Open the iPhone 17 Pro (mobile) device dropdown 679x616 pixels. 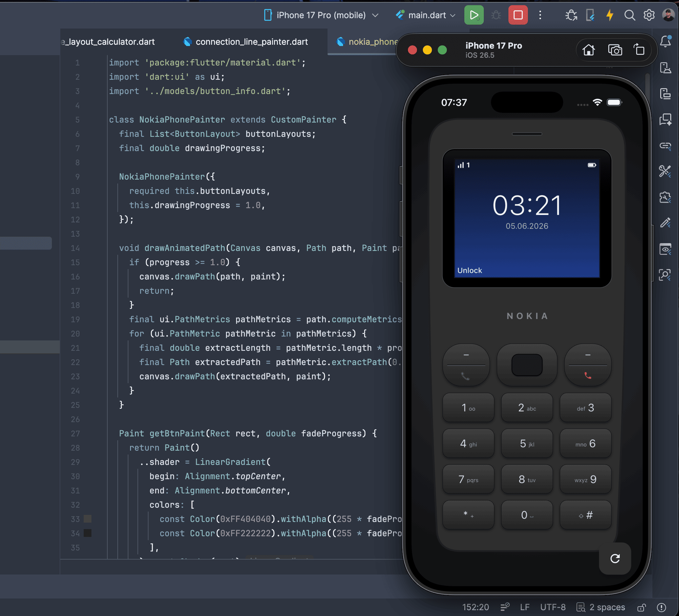click(x=321, y=15)
